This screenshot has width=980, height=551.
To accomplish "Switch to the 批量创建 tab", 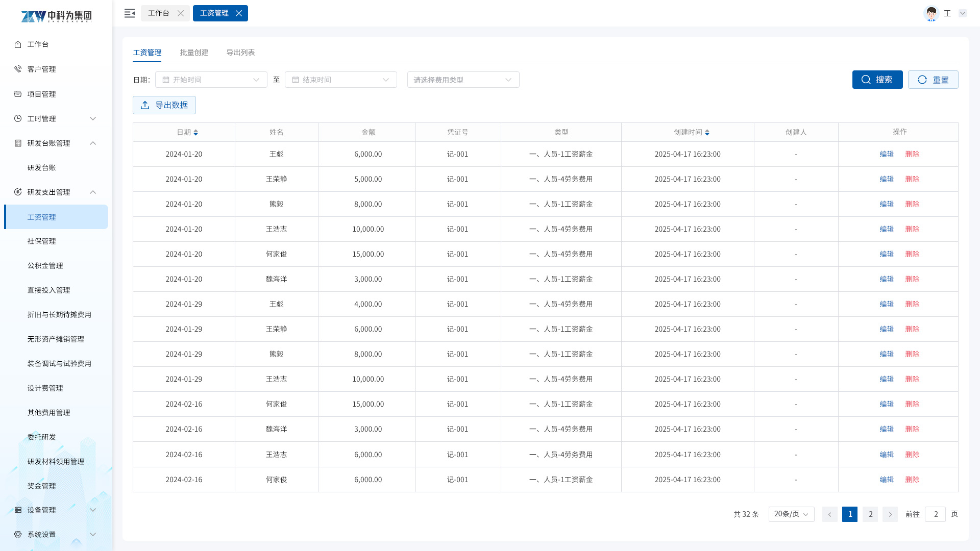I will tap(194, 53).
